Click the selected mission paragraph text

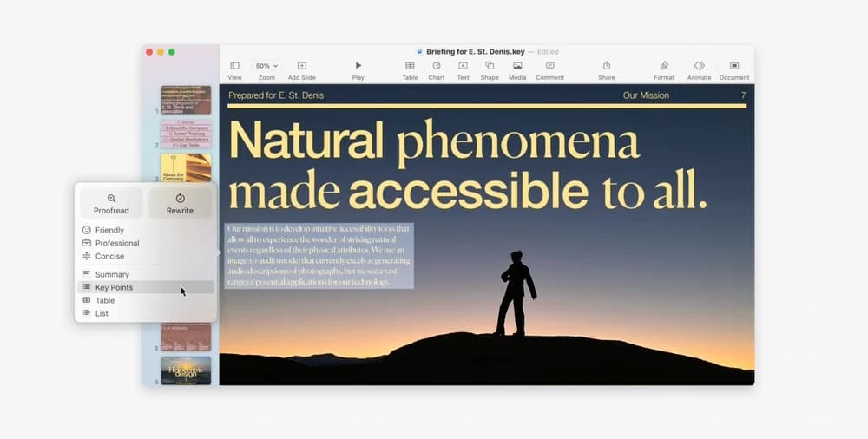[319, 256]
